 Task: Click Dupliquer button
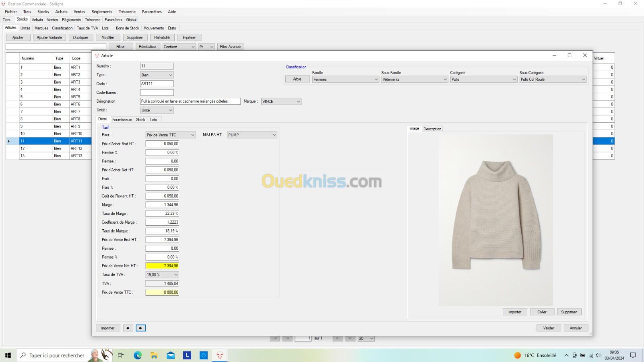pyautogui.click(x=81, y=37)
